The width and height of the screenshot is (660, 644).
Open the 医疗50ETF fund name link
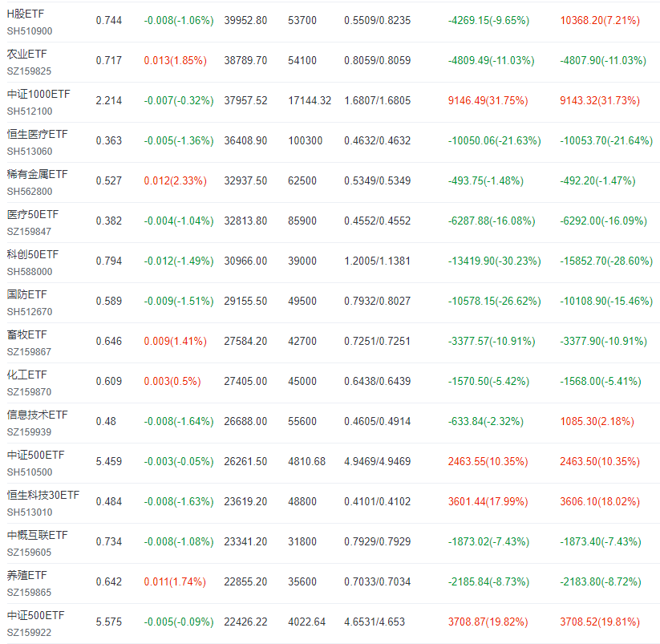(x=32, y=214)
